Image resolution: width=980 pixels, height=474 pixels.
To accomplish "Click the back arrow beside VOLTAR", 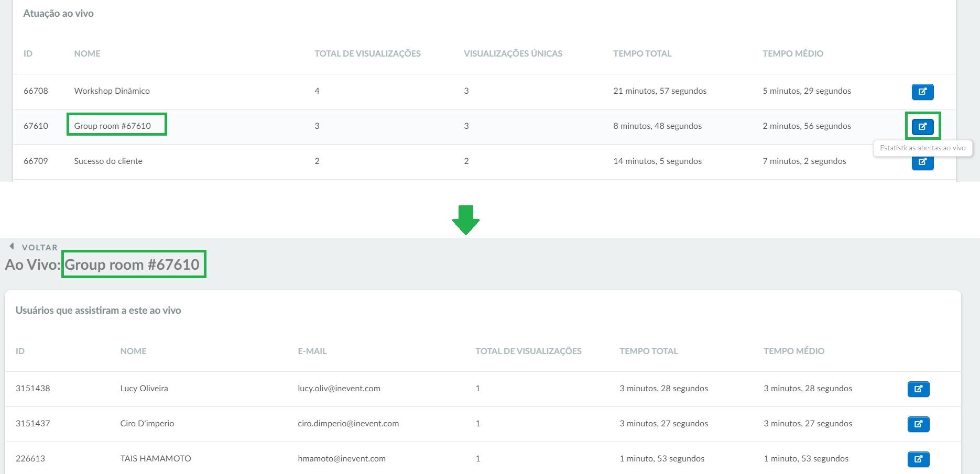I will 12,246.
